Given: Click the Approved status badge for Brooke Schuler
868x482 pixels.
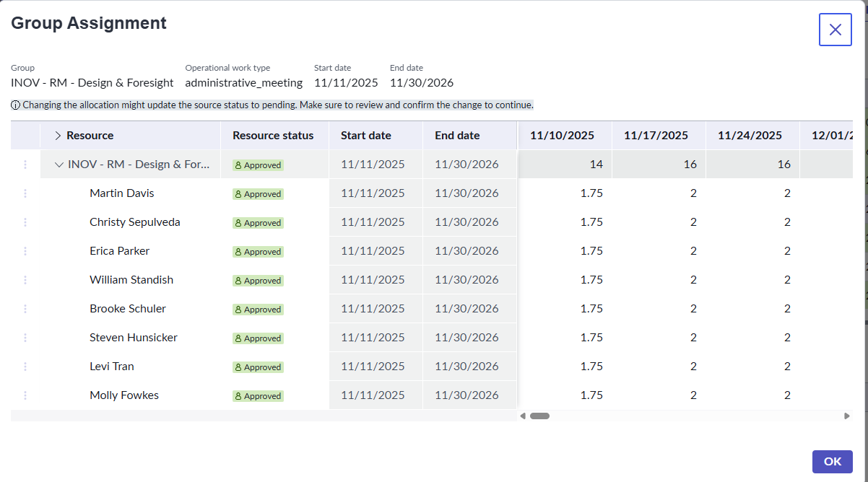Looking at the screenshot, I should (x=258, y=310).
